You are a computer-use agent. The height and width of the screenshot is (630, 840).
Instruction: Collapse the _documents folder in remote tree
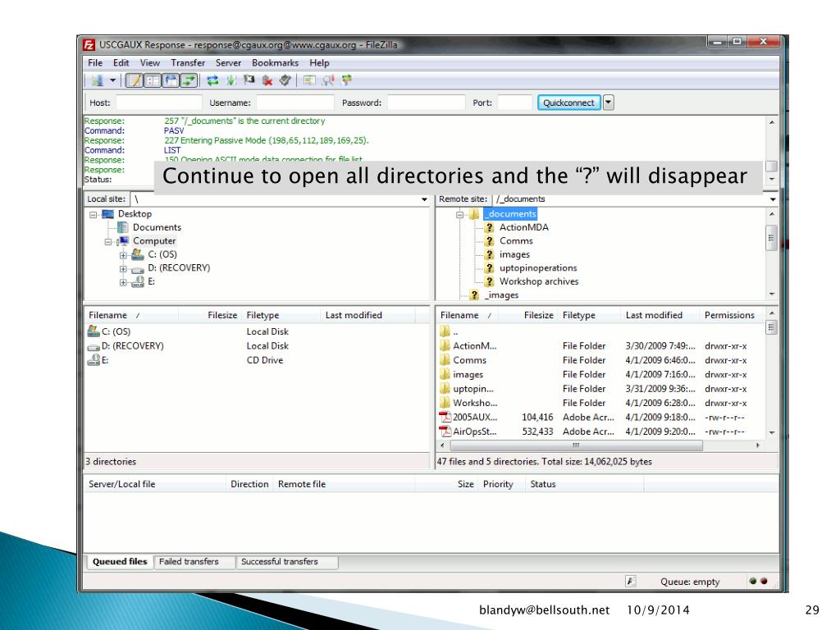pos(459,214)
